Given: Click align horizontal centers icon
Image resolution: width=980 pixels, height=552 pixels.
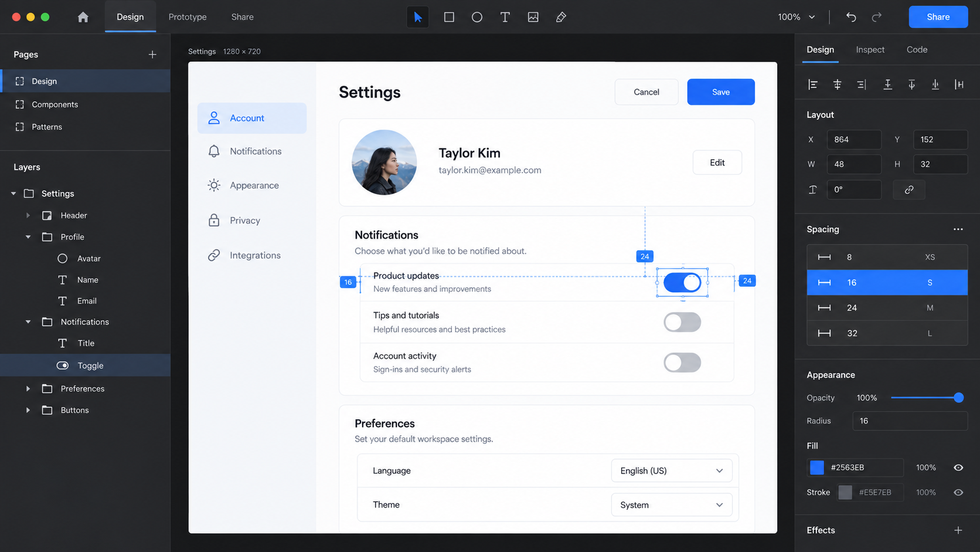Looking at the screenshot, I should tap(837, 84).
